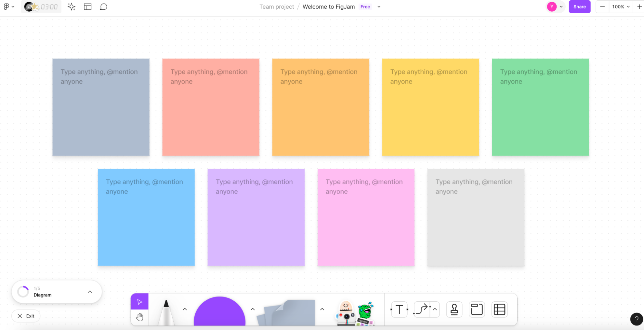The image size is (644, 330).
Task: Open the Team project breadcrumb
Action: 277,7
